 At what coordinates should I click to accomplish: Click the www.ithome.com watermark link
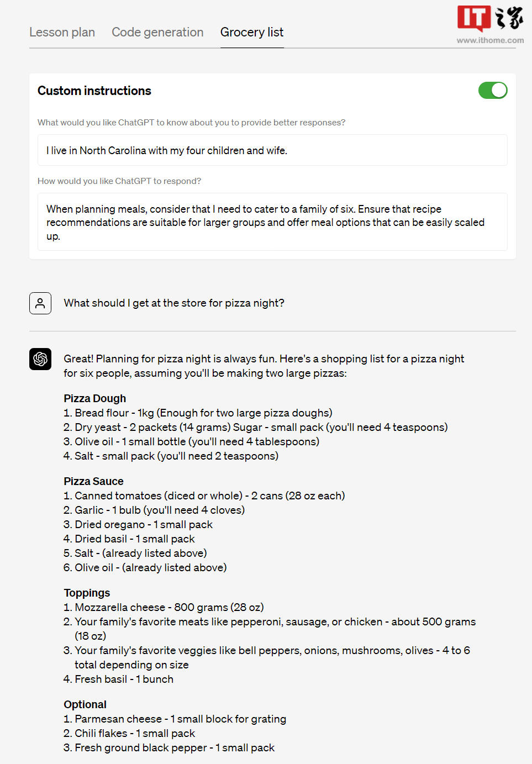click(490, 40)
